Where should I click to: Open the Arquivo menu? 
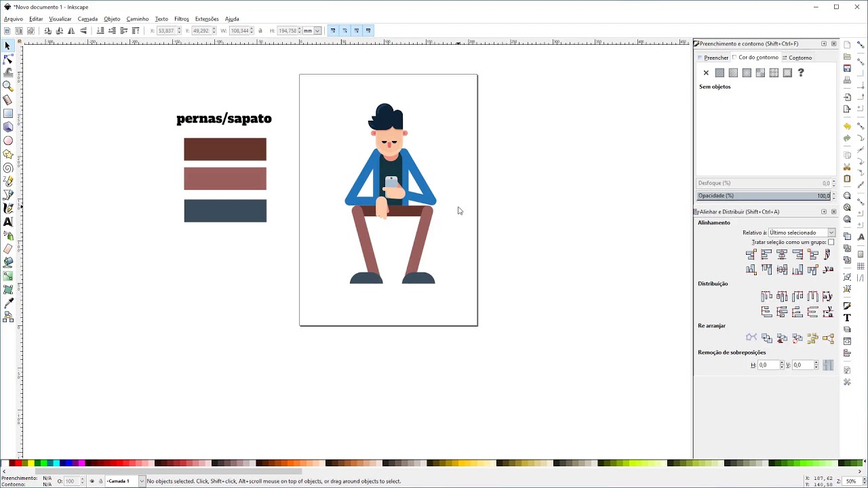click(14, 19)
